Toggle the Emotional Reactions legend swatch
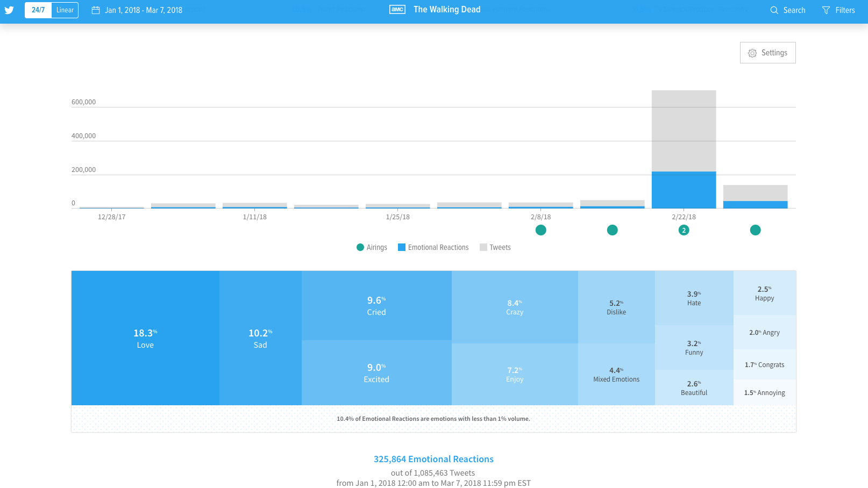Image resolution: width=868 pixels, height=488 pixels. (x=401, y=247)
